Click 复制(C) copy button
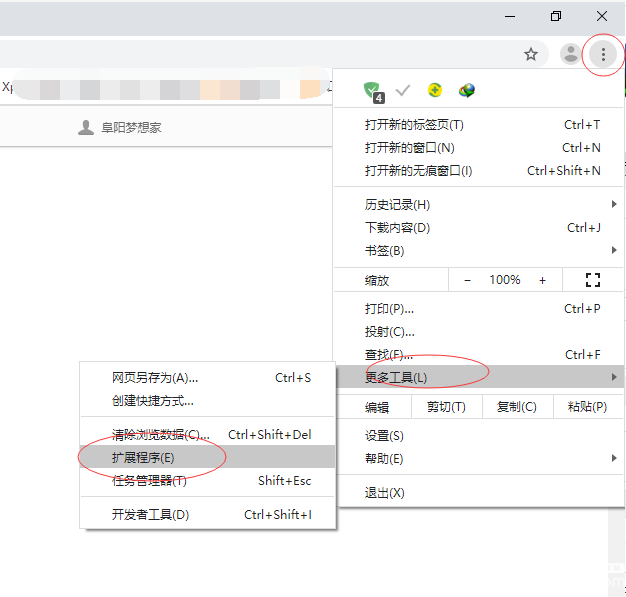Screen dimensions: 626x597 click(x=517, y=407)
